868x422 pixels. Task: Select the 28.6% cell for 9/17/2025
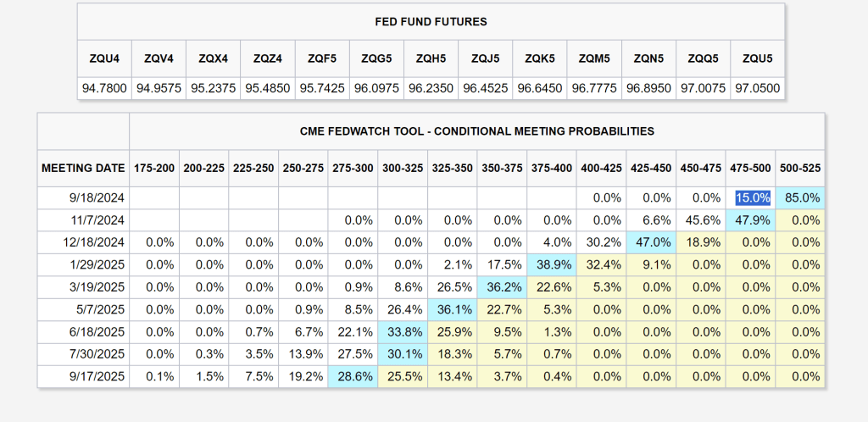click(353, 376)
